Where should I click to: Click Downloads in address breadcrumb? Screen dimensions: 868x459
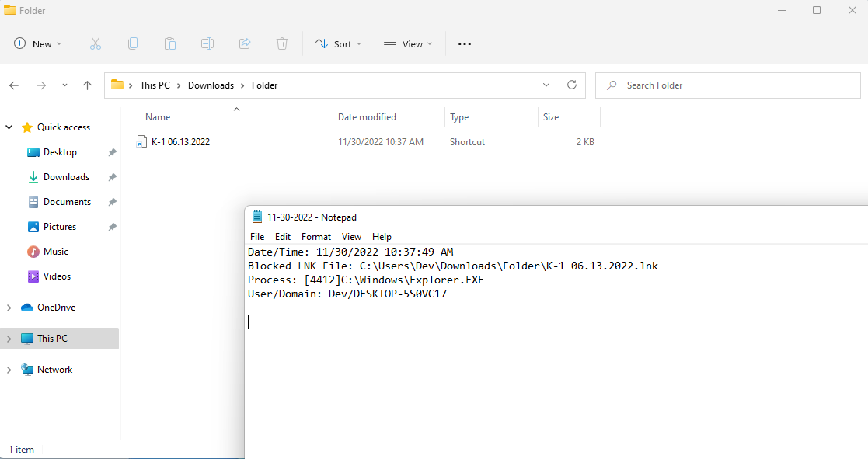211,85
